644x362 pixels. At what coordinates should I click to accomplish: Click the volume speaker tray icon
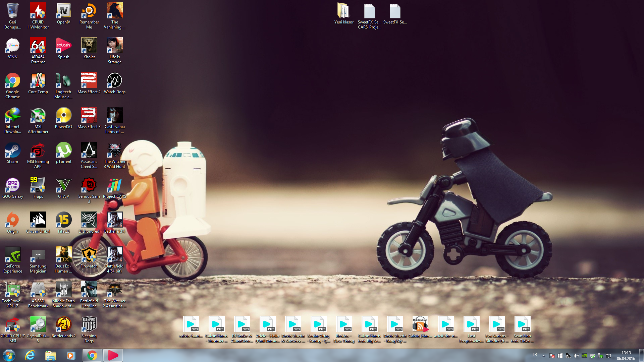click(576, 356)
